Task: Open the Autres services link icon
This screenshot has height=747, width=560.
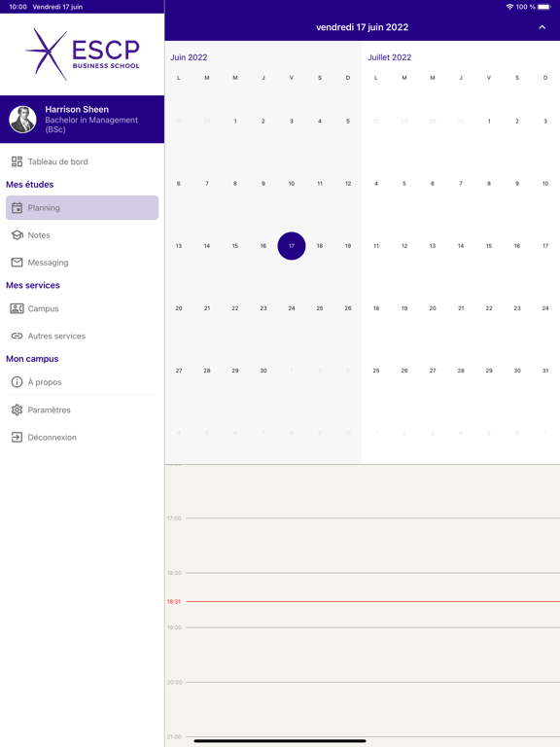Action: (17, 336)
